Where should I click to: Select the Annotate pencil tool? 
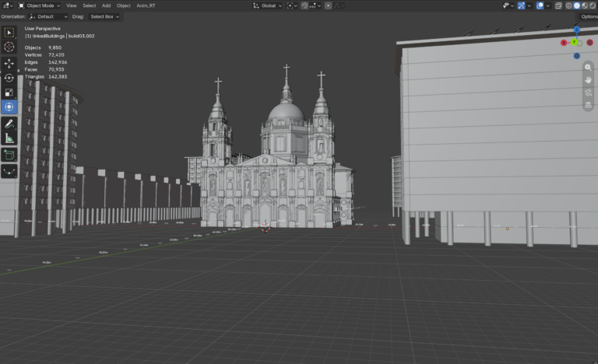(x=9, y=124)
